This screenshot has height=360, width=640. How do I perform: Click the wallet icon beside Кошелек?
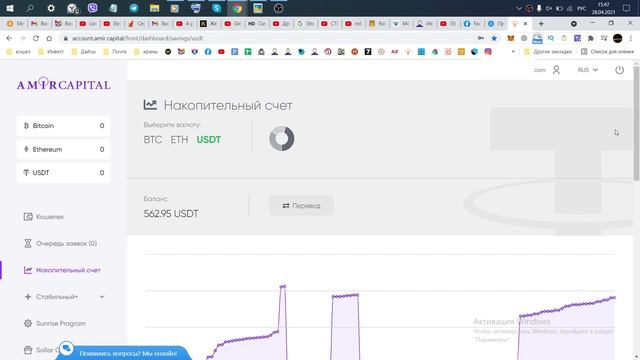(x=28, y=217)
